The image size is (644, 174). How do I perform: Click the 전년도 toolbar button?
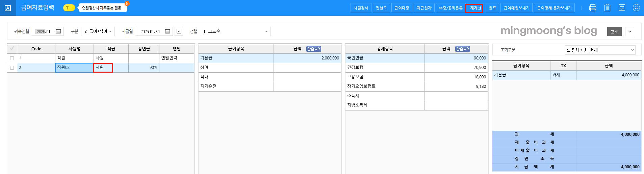point(381,8)
